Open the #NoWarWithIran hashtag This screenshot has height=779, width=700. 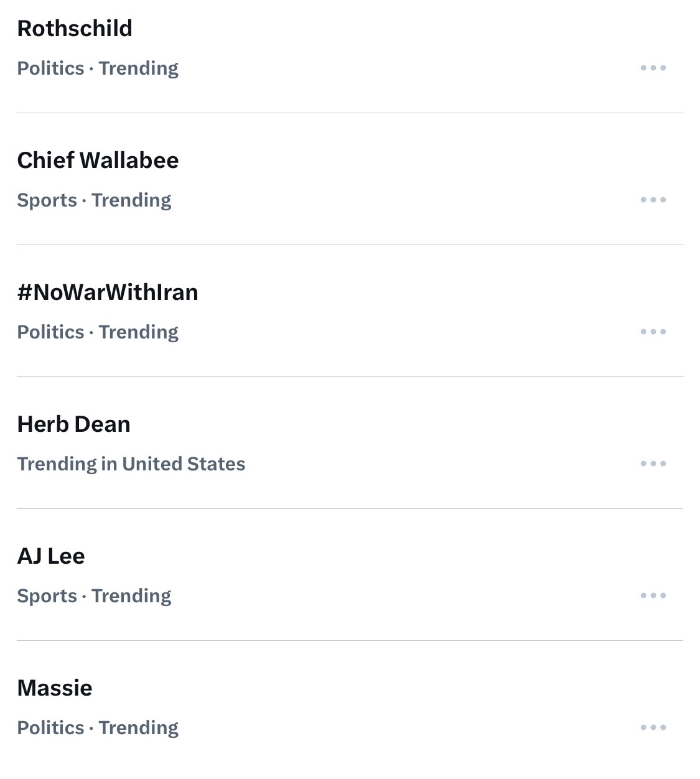108,292
